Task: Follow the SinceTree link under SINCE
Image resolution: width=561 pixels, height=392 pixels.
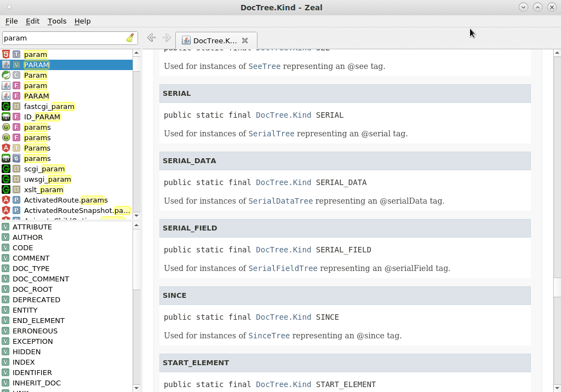Action: [269, 336]
